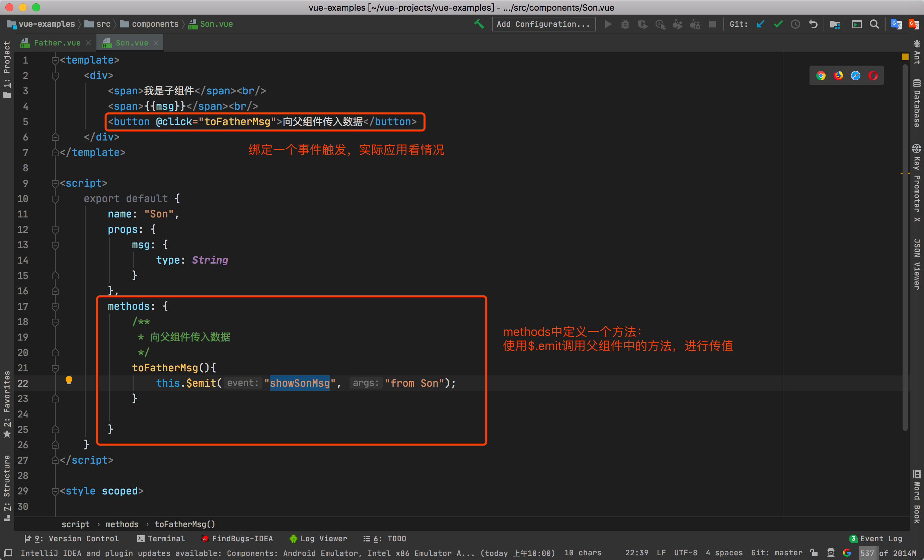Collapse the script fold on line 9
This screenshot has height=560, width=924.
(55, 183)
